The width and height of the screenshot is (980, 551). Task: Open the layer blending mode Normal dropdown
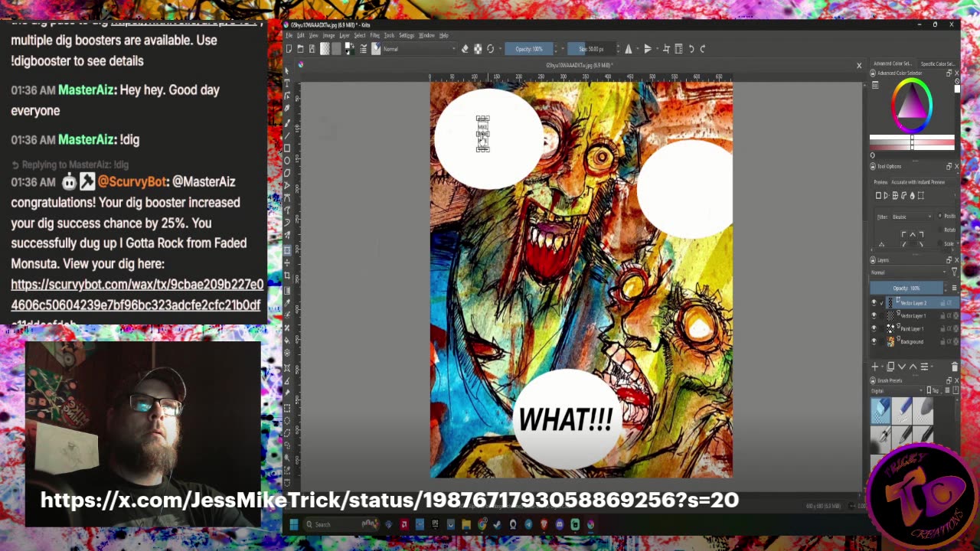(x=907, y=272)
